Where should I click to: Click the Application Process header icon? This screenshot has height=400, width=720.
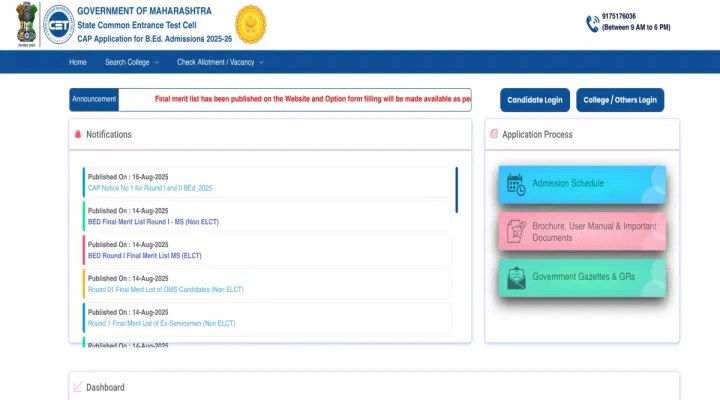coord(493,134)
